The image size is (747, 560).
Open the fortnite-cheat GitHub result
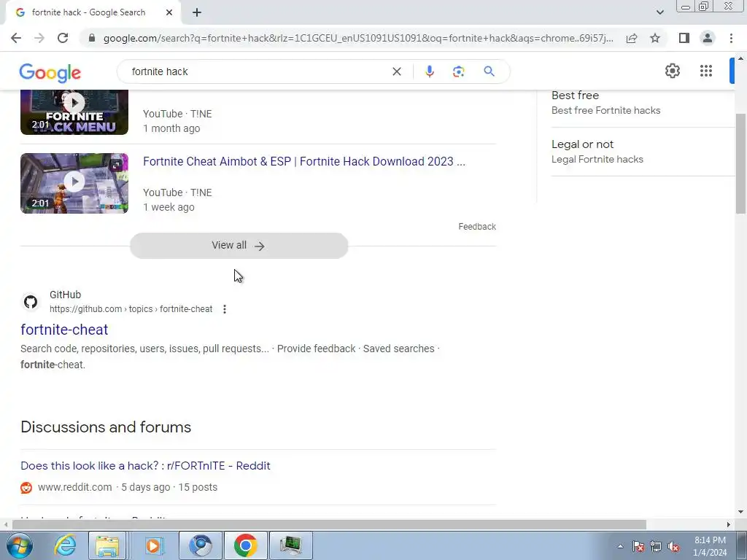[64, 330]
